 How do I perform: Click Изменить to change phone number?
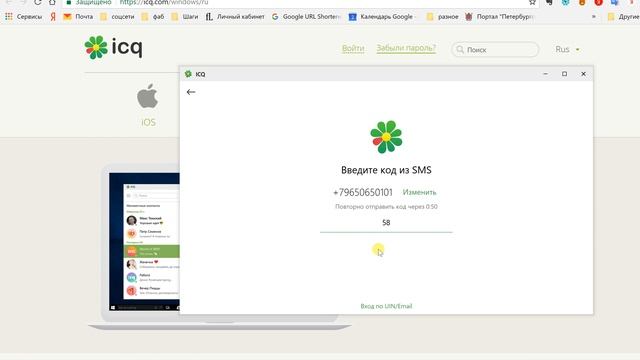click(x=419, y=192)
